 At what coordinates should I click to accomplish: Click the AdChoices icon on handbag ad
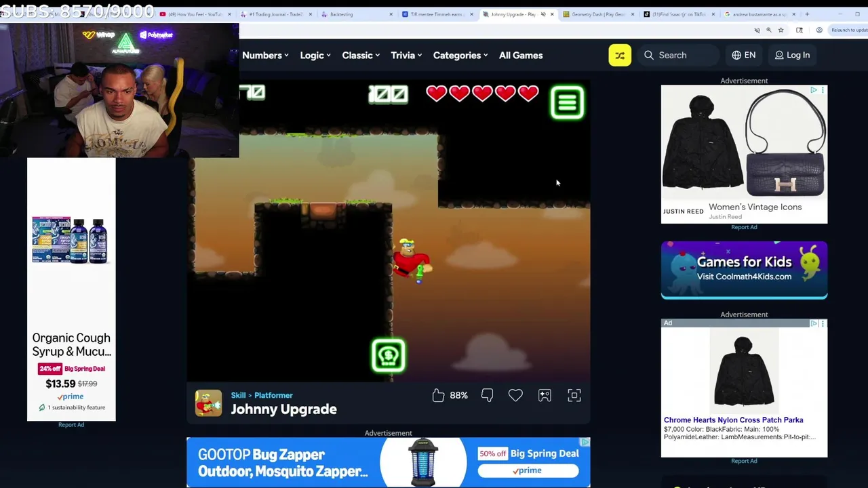pos(814,89)
